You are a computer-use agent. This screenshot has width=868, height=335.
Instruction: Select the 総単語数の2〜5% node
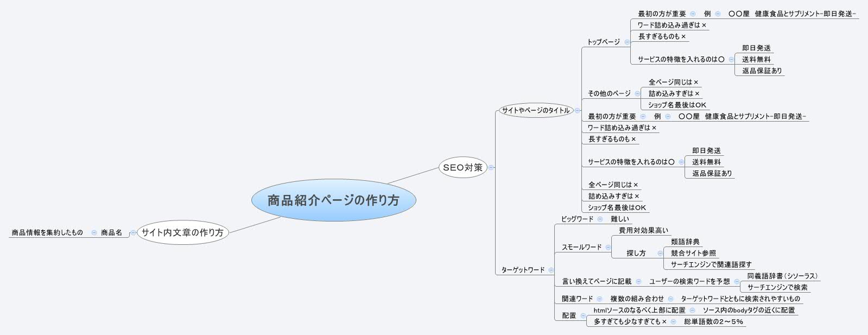coord(713,321)
